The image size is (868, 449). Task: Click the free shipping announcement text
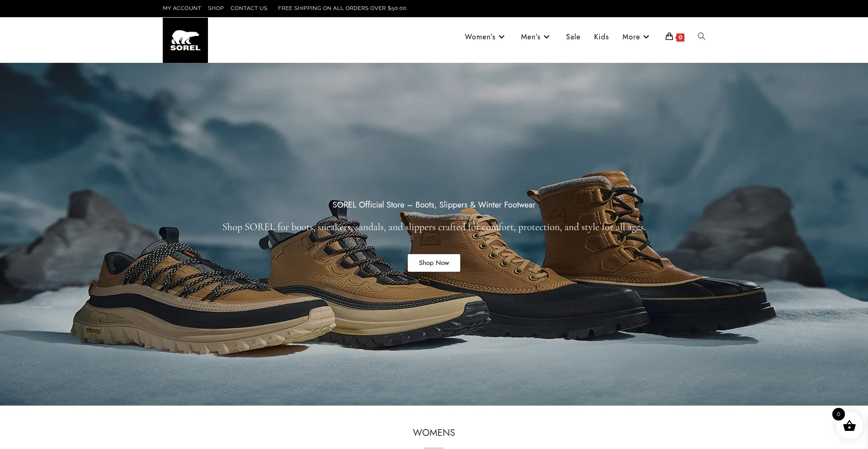tap(343, 8)
